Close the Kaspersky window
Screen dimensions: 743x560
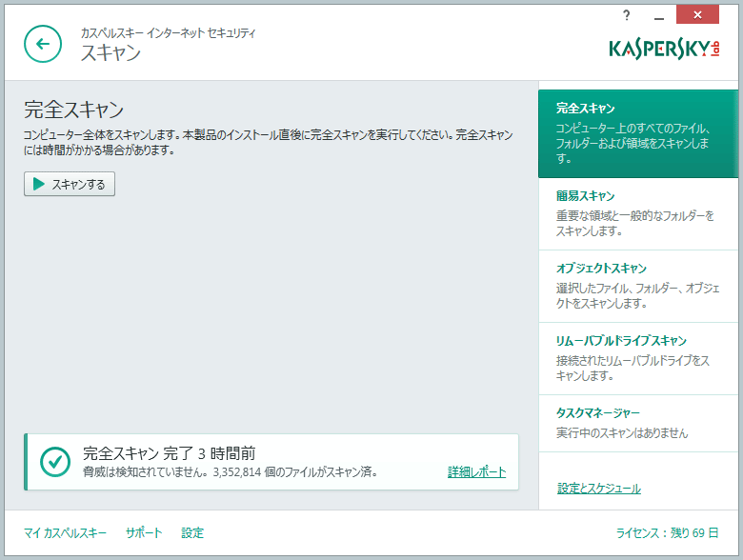(x=697, y=14)
